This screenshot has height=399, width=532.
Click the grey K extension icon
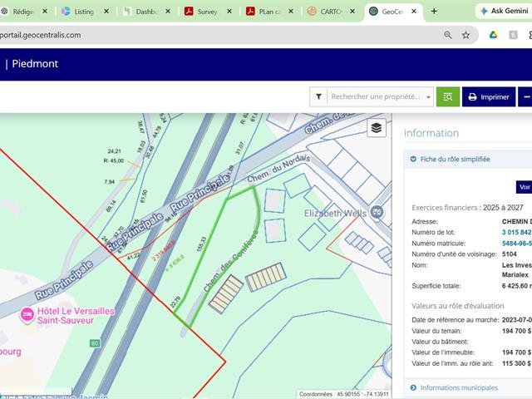[x=513, y=35]
